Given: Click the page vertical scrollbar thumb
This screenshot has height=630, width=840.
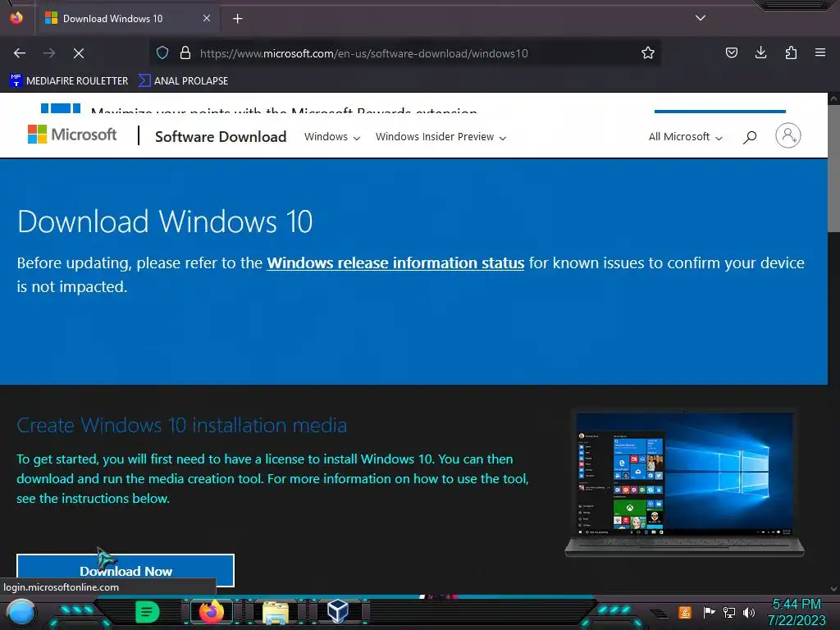Looking at the screenshot, I should (833, 169).
